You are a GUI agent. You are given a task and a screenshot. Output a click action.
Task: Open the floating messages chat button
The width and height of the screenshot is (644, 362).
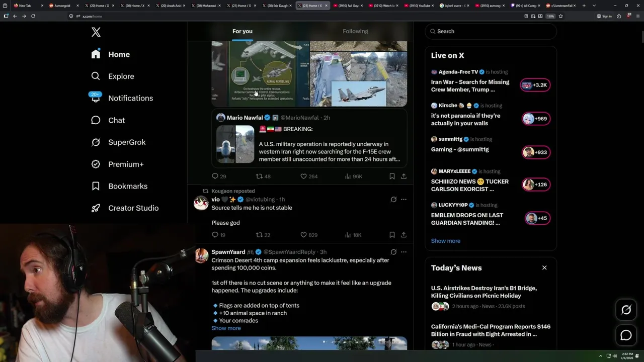click(x=626, y=335)
